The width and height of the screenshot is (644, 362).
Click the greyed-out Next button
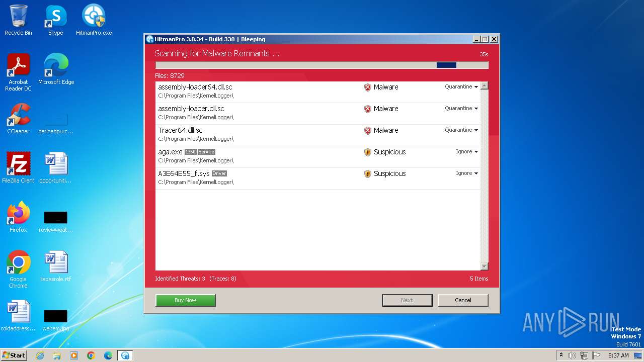tap(407, 300)
